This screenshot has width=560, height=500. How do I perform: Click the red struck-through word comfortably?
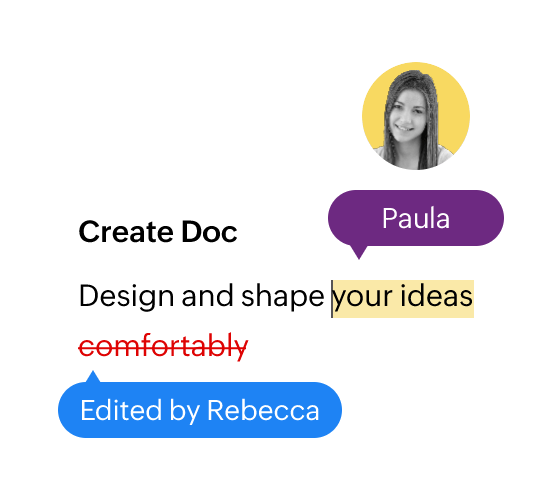coord(163,346)
